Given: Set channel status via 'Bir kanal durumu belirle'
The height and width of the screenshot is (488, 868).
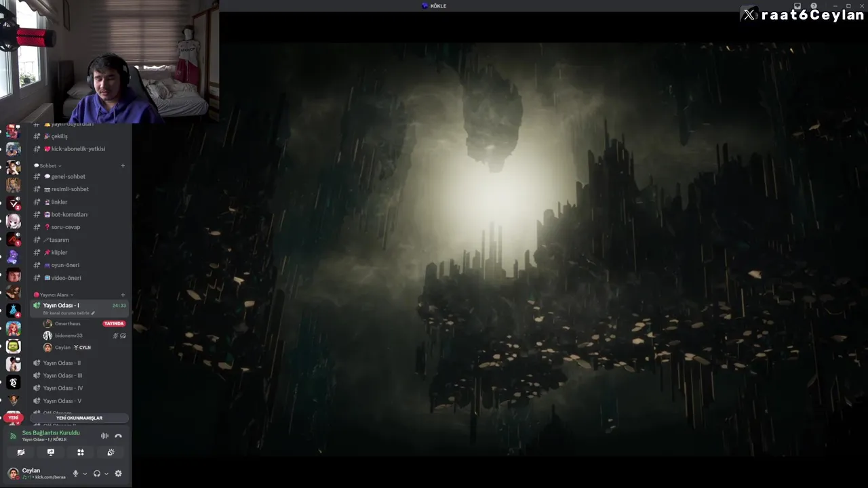Looking at the screenshot, I should (68, 313).
